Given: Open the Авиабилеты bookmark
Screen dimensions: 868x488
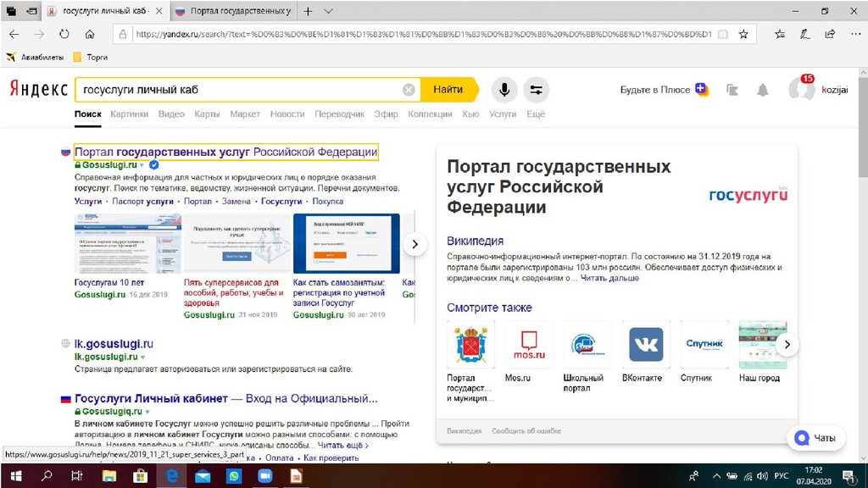Looking at the screenshot, I should click(x=35, y=57).
